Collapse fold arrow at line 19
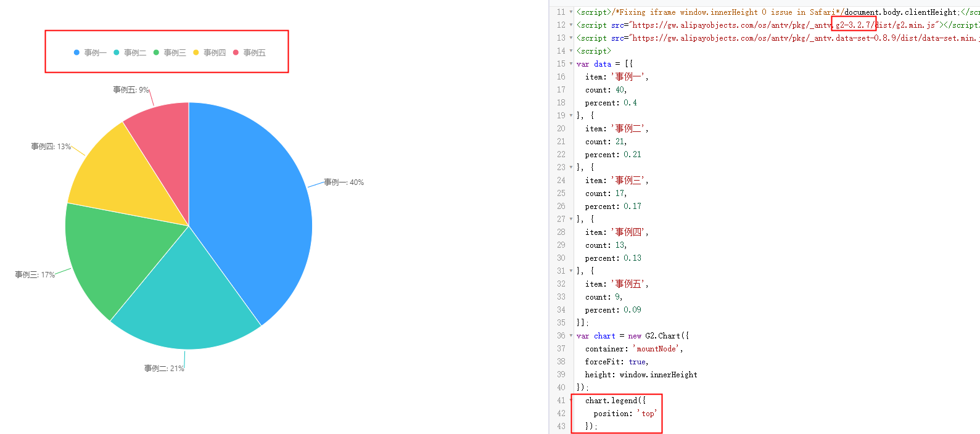This screenshot has height=434, width=980. coord(571,116)
